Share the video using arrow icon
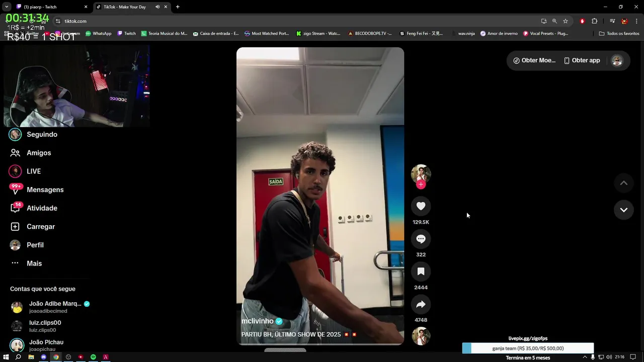This screenshot has height=362, width=644. (x=421, y=304)
